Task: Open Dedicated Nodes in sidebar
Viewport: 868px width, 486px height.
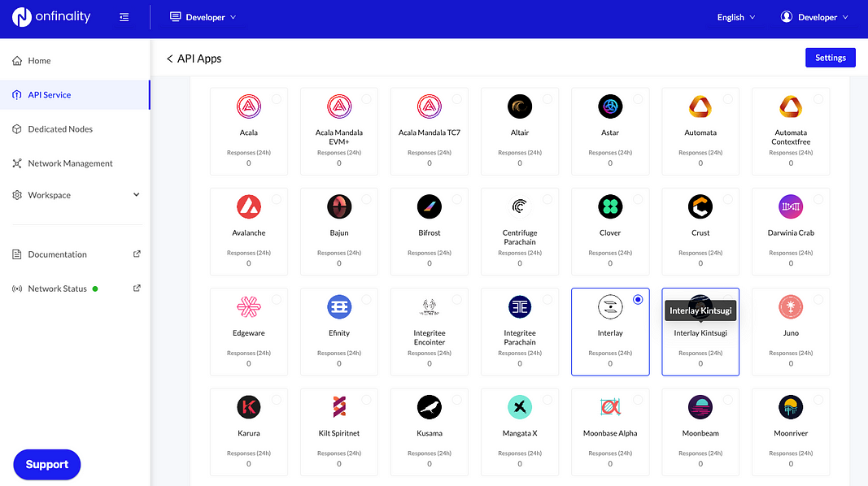Action: click(76, 129)
